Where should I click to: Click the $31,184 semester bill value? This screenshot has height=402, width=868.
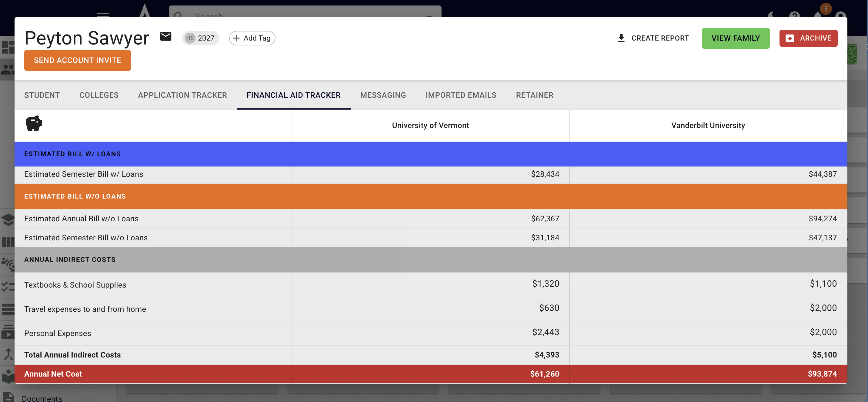click(545, 238)
